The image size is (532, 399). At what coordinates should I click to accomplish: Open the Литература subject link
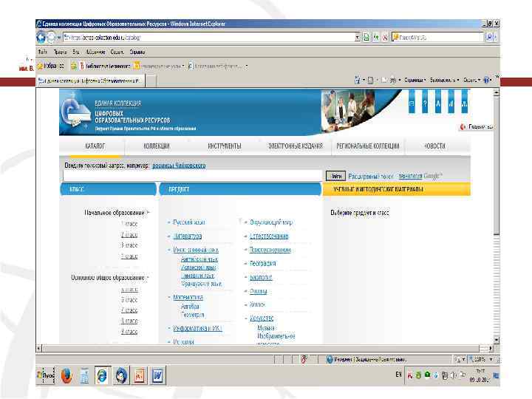click(188, 236)
